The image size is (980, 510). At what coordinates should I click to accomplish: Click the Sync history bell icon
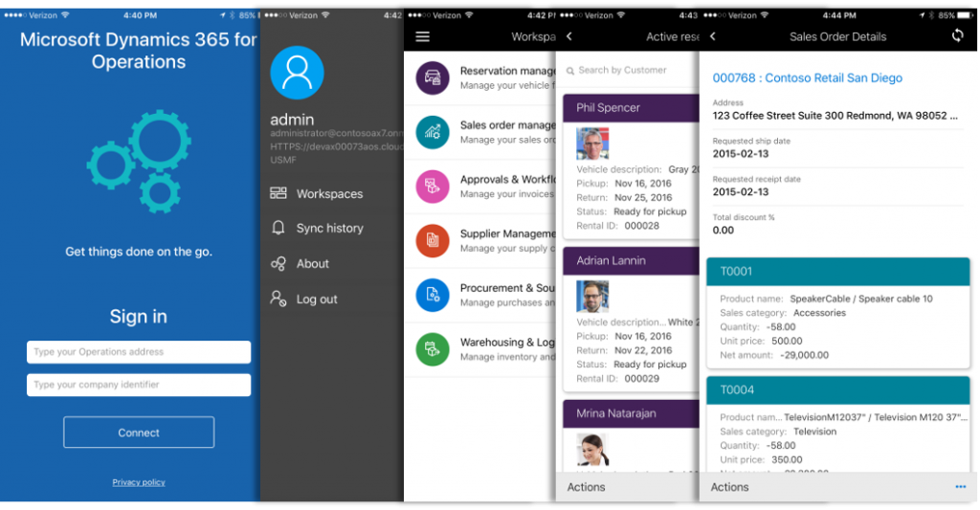click(278, 228)
